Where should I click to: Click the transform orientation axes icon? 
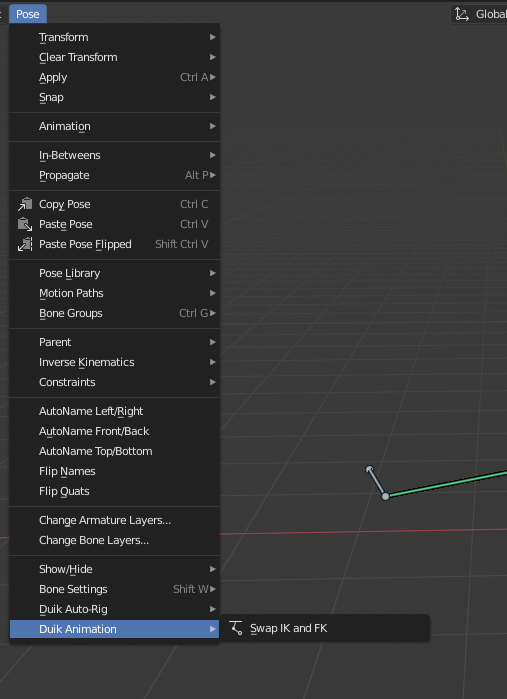462,14
